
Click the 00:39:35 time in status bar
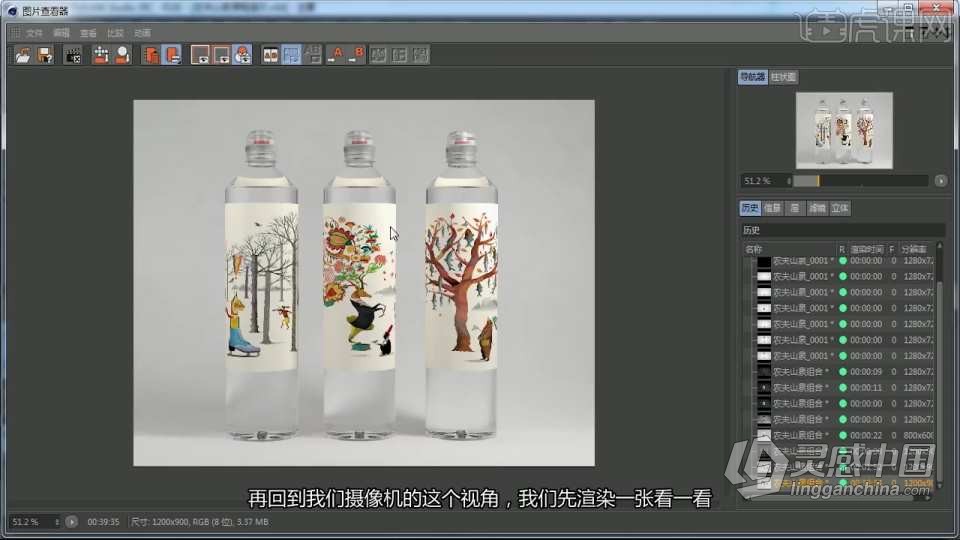pyautogui.click(x=103, y=522)
